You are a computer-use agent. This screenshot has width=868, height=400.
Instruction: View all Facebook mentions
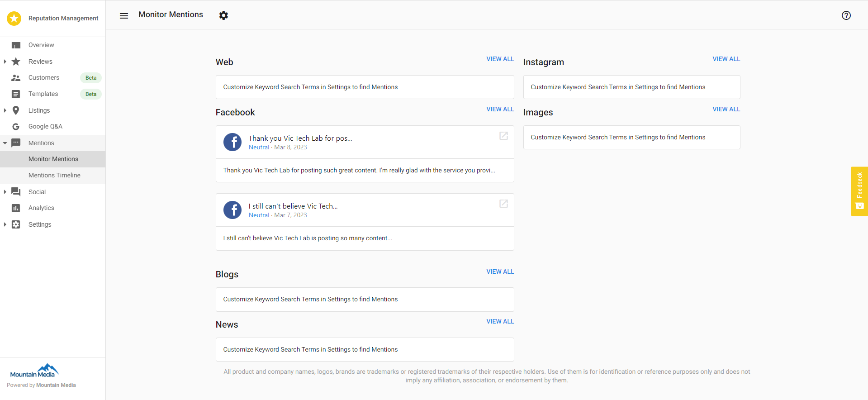[x=500, y=109]
